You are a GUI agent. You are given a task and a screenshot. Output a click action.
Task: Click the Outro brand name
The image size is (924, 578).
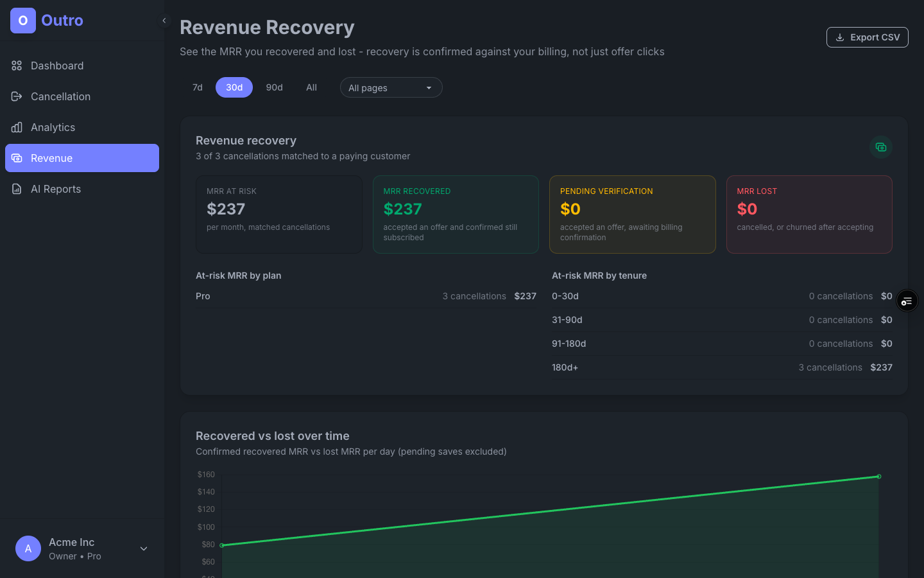[x=62, y=21]
